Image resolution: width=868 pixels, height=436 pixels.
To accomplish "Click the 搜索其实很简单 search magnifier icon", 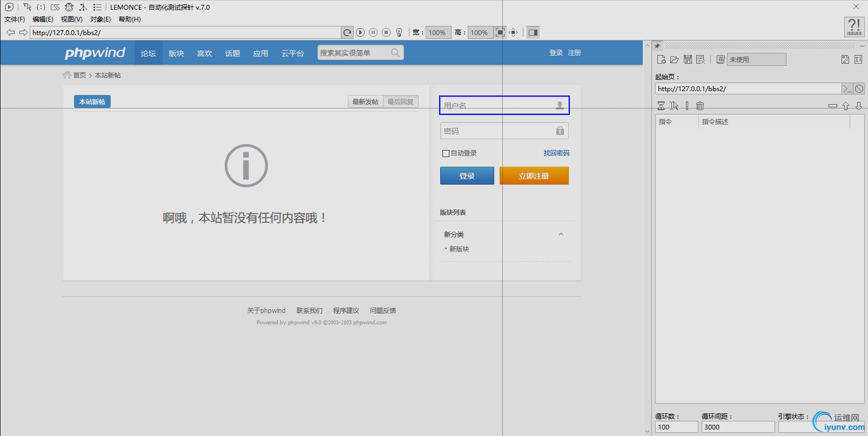I will pos(395,52).
